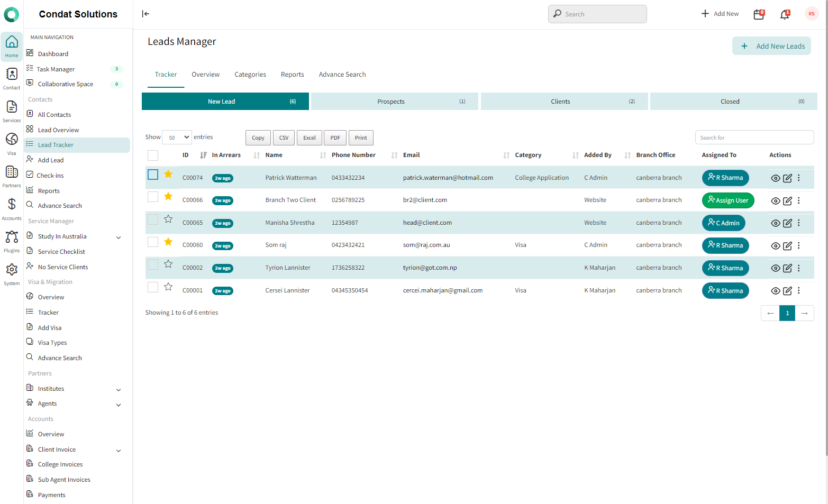
Task: Unstar the lead Patrick Watterman
Action: pyautogui.click(x=168, y=174)
